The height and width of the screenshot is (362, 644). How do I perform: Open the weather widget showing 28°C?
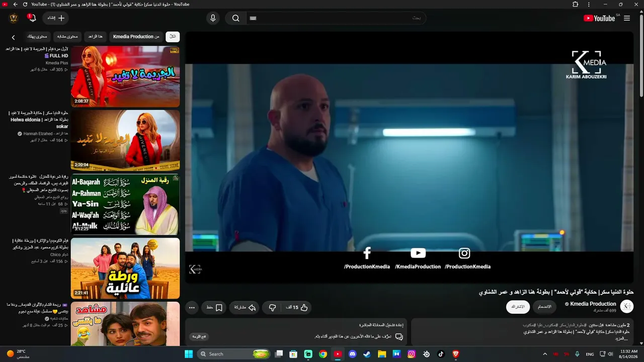[x=18, y=354]
